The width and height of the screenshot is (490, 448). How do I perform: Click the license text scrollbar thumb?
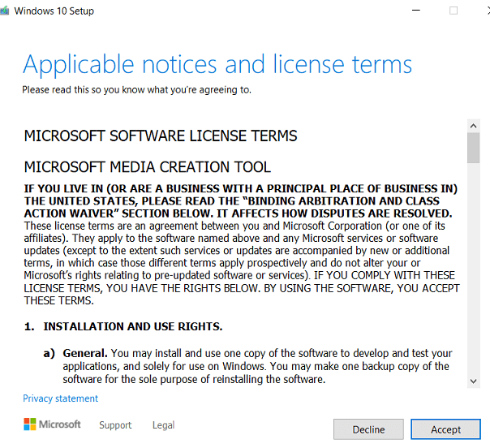pyautogui.click(x=474, y=148)
